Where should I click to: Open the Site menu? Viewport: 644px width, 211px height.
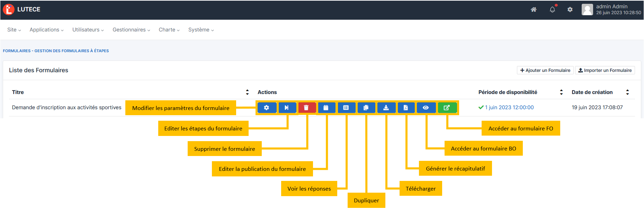click(14, 30)
